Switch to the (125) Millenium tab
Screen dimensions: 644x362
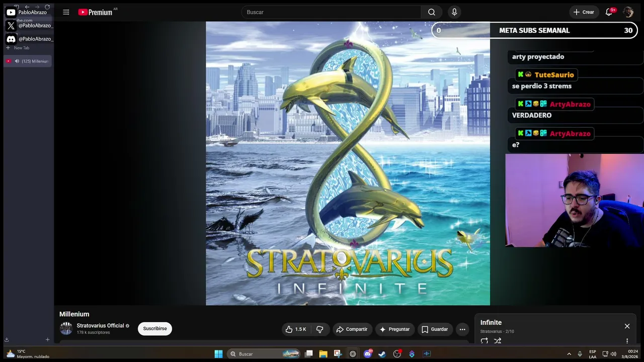[28, 61]
